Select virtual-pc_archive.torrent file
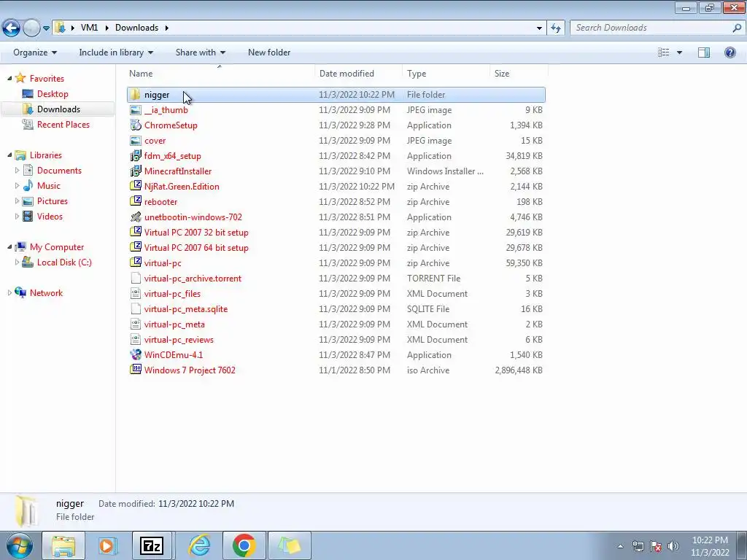Viewport: 747px width, 560px height. (x=193, y=278)
